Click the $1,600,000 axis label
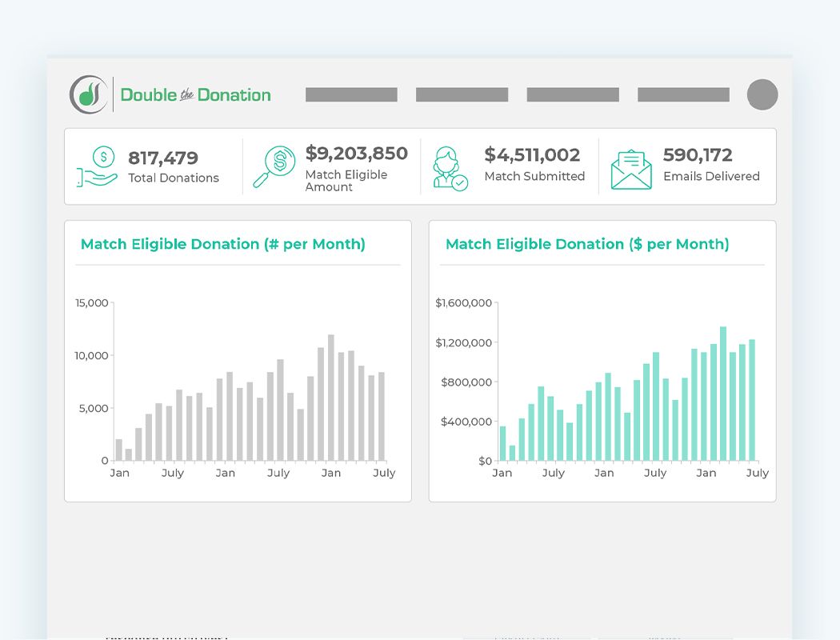The width and height of the screenshot is (840, 640). point(463,303)
